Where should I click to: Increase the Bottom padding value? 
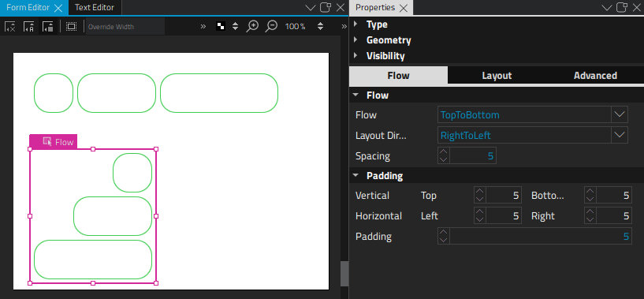(x=590, y=191)
